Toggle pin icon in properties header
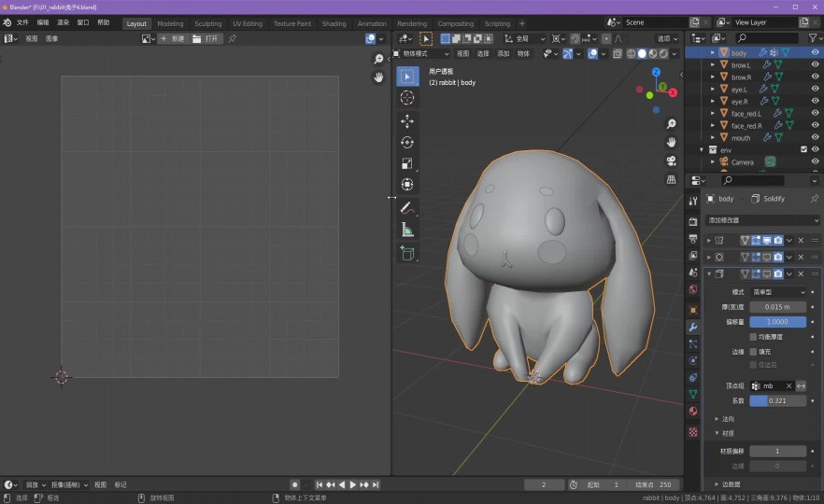This screenshot has height=504, width=824. click(814, 199)
